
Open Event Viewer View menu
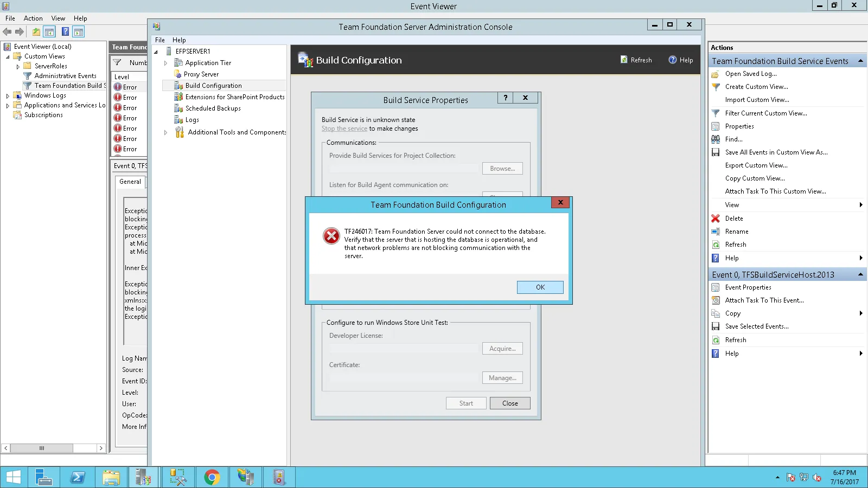click(58, 18)
